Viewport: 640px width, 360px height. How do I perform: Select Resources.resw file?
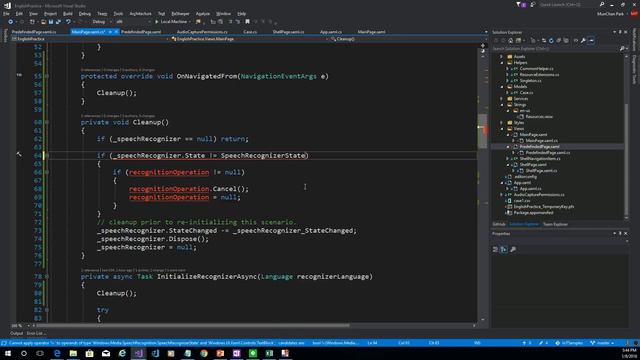(539, 117)
